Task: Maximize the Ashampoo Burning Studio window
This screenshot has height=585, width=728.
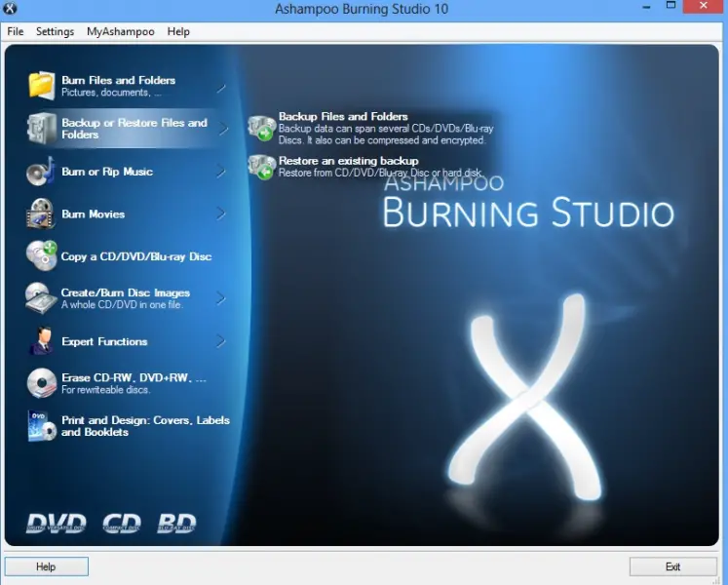Action: (x=671, y=6)
